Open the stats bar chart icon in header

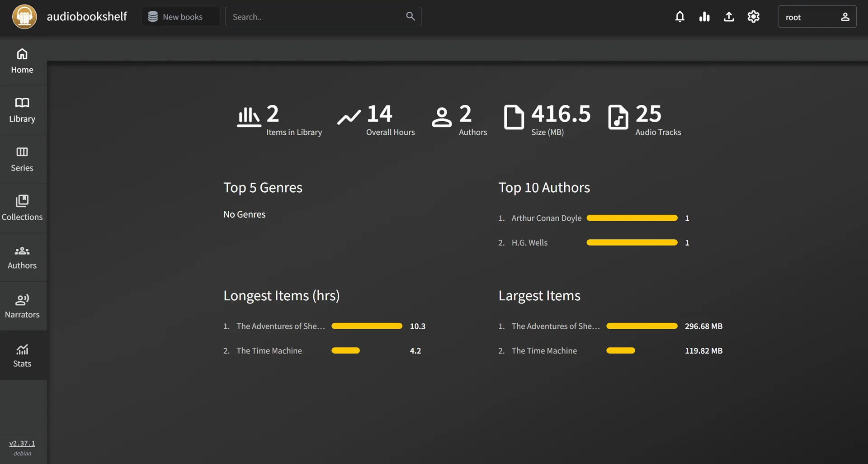coord(704,17)
